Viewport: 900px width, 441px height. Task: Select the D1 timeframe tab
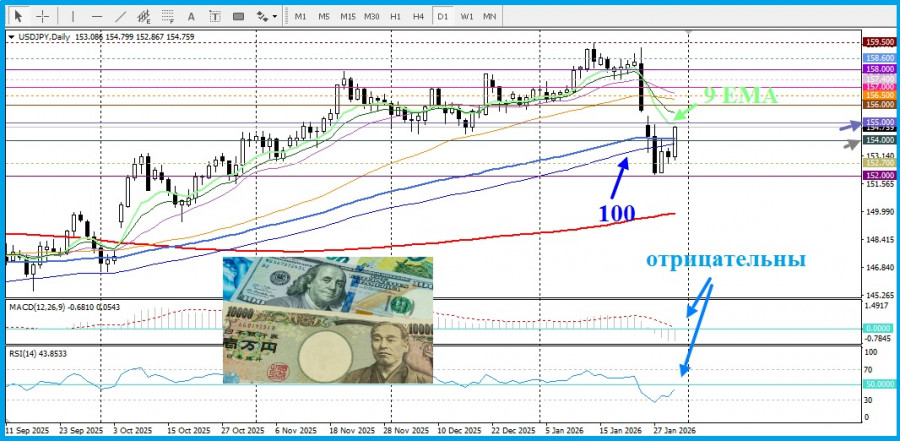(x=443, y=16)
